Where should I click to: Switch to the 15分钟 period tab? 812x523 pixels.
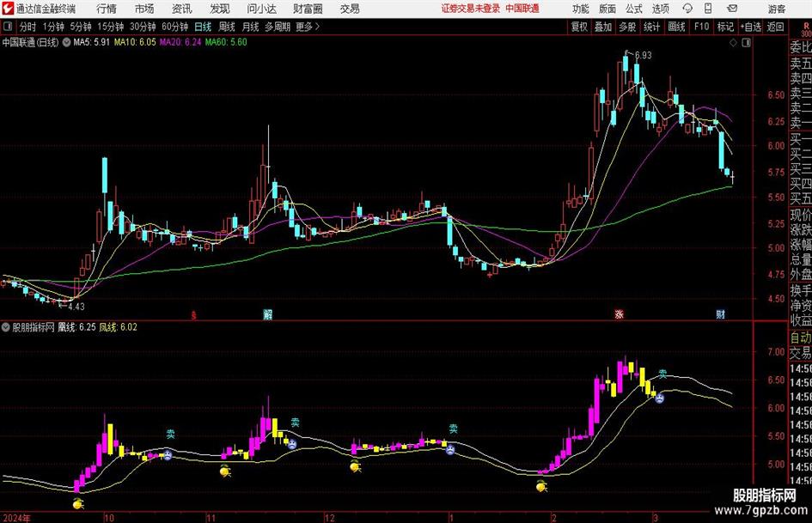[111, 27]
